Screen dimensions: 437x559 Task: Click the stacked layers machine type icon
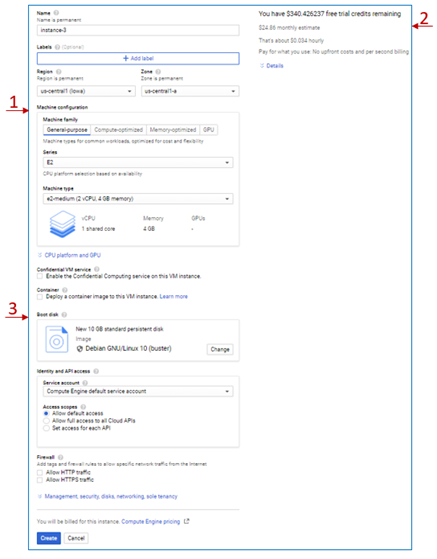point(62,224)
